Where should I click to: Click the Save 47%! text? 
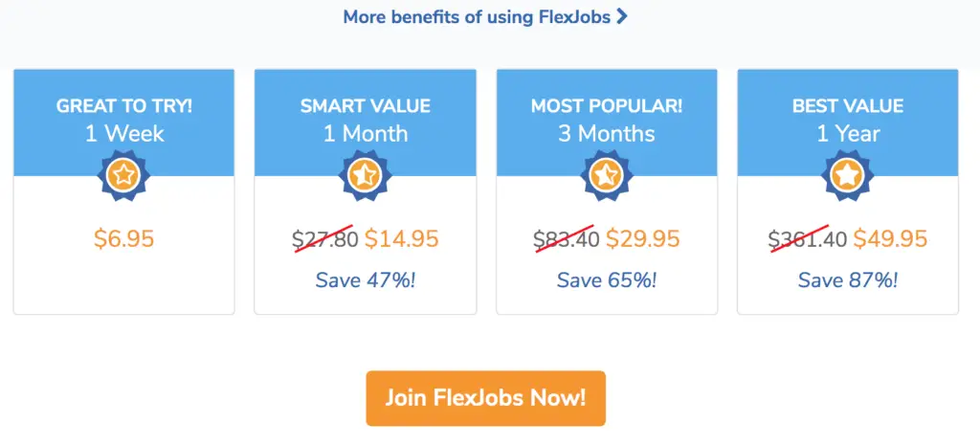click(365, 279)
